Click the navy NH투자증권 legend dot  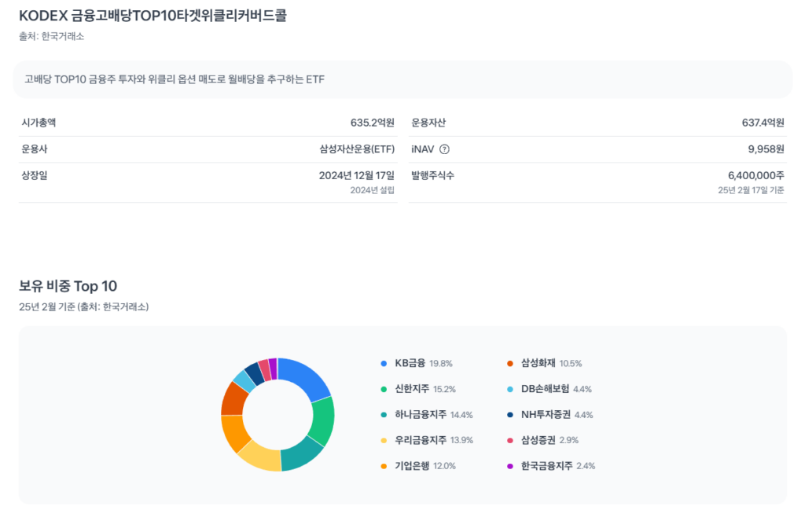pyautogui.click(x=509, y=415)
